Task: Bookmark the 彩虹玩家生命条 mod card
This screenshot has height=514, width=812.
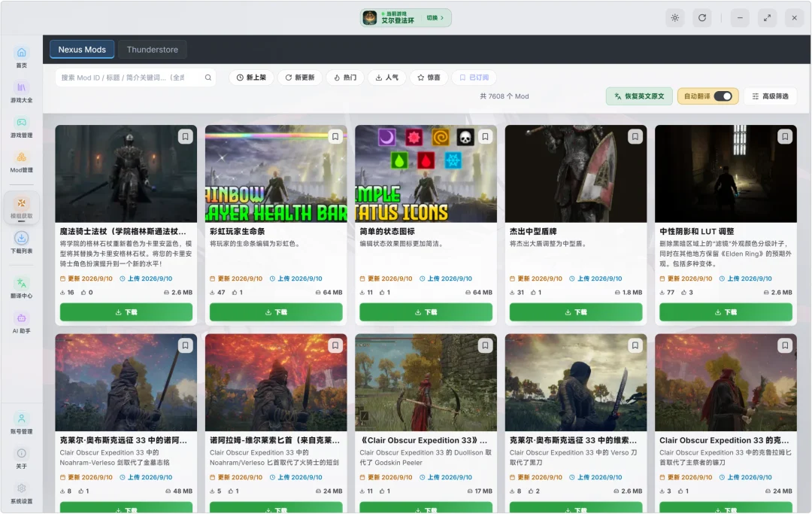Action: tap(335, 137)
